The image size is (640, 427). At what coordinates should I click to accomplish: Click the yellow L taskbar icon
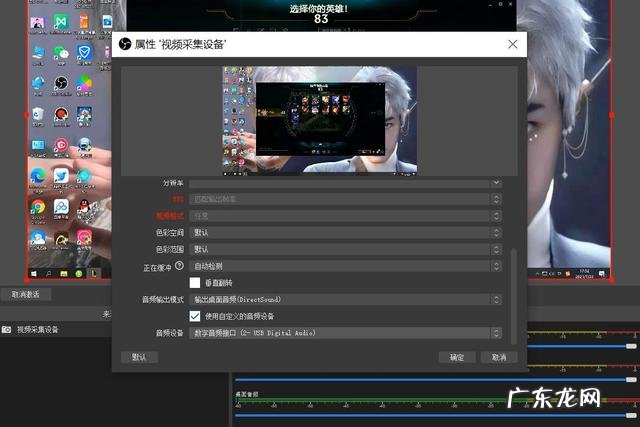[x=93, y=274]
